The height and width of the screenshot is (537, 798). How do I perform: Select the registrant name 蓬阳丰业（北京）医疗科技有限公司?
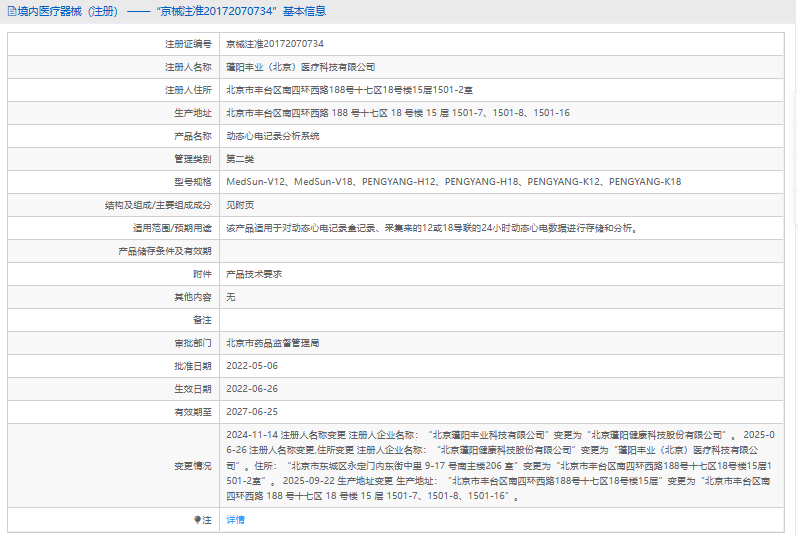point(300,67)
